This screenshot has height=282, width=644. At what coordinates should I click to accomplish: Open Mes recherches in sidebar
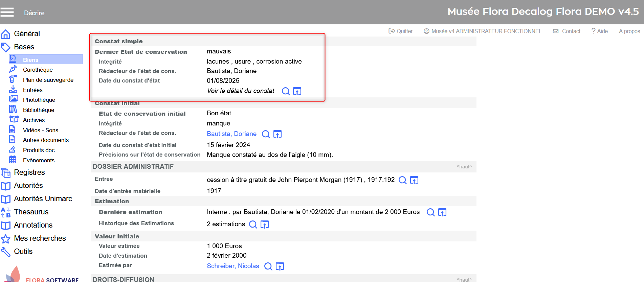tap(40, 238)
